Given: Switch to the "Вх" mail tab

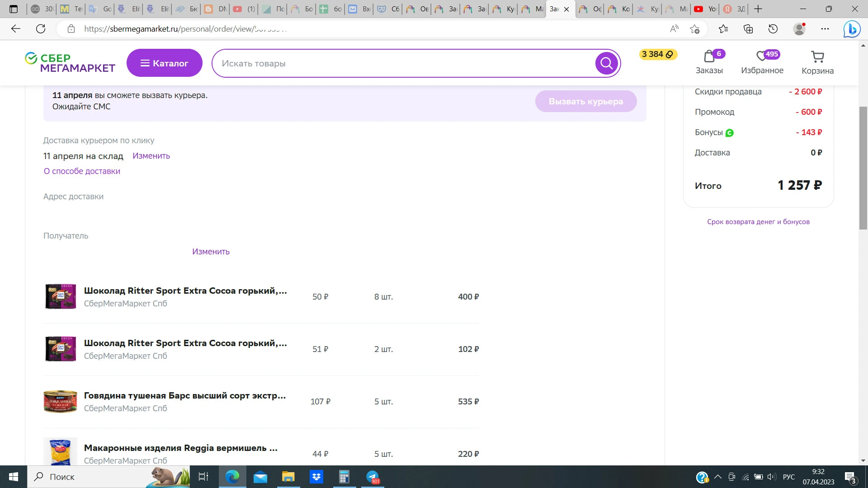Looking at the screenshot, I should coord(359,9).
